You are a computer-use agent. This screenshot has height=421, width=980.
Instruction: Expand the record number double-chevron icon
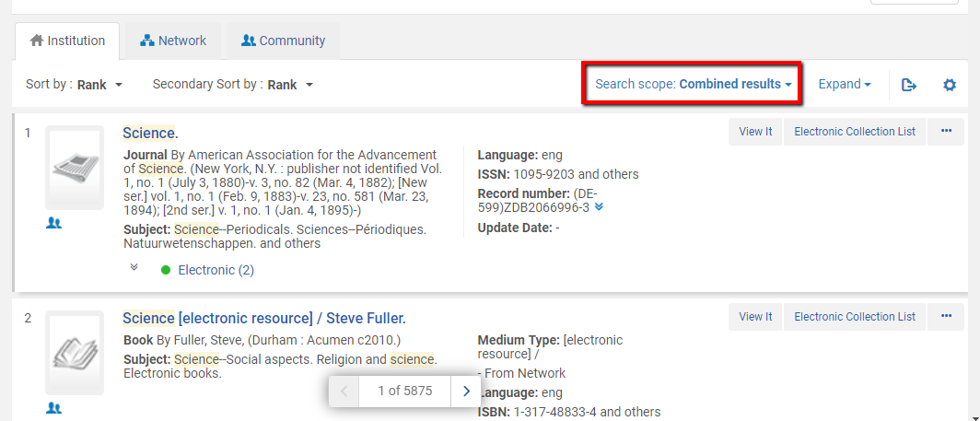(599, 206)
